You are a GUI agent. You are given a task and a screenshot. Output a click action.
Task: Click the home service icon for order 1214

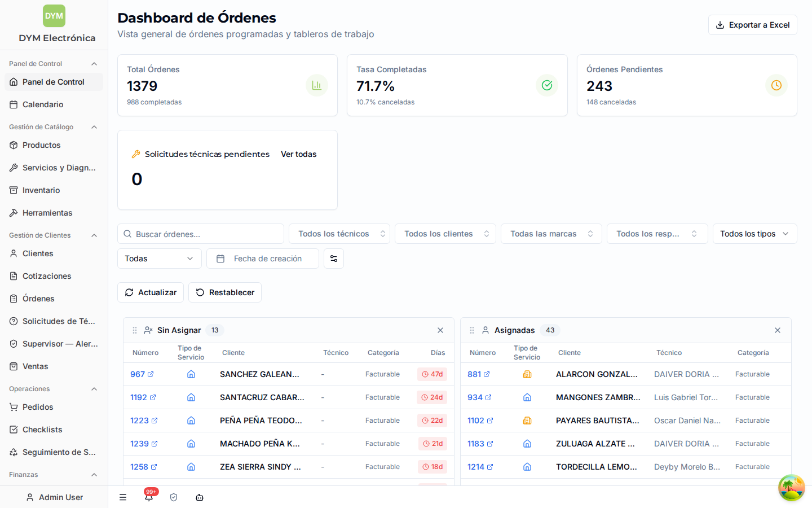tap(527, 467)
